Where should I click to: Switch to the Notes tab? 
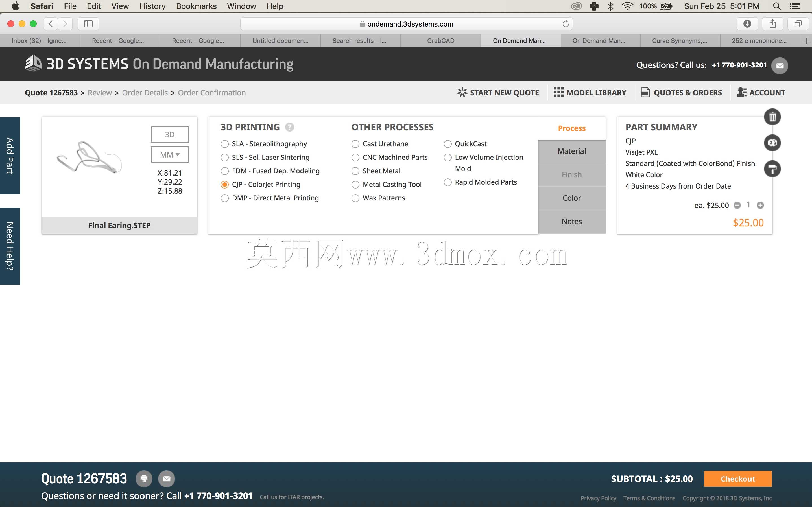[572, 222]
